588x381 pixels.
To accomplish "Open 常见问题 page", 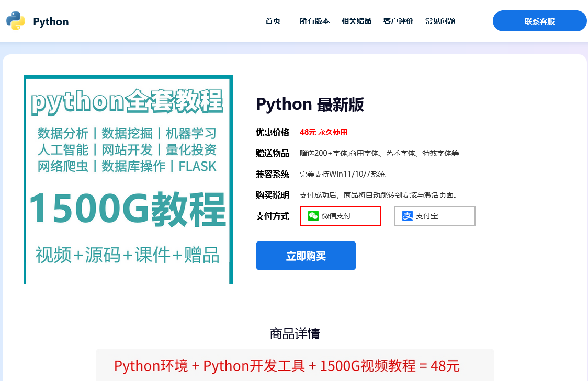I will (440, 21).
